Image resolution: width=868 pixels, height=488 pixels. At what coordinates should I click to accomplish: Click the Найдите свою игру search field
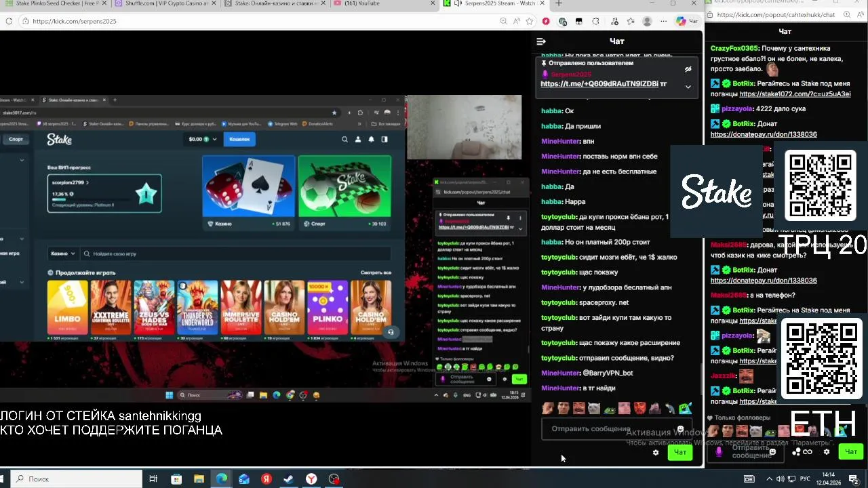coord(235,253)
